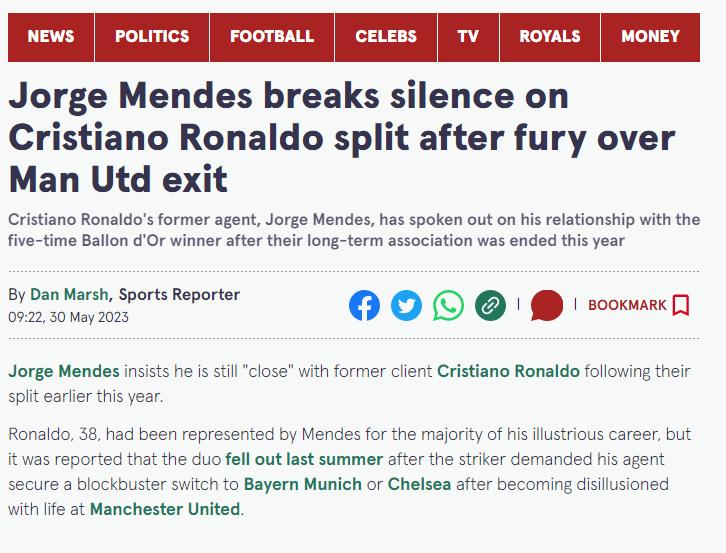726x553 pixels.
Task: Click the bookmark flag icon
Action: [681, 305]
